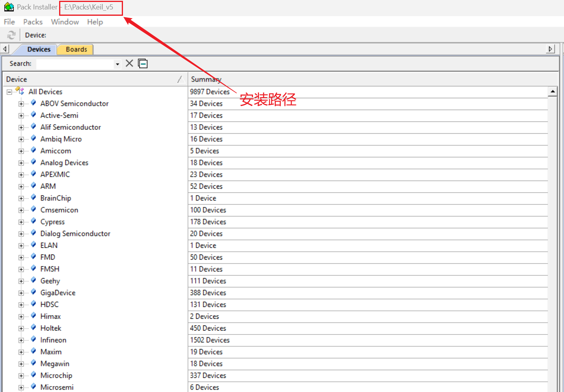
Task: Click the All Devices node icon
Action: 20,91
